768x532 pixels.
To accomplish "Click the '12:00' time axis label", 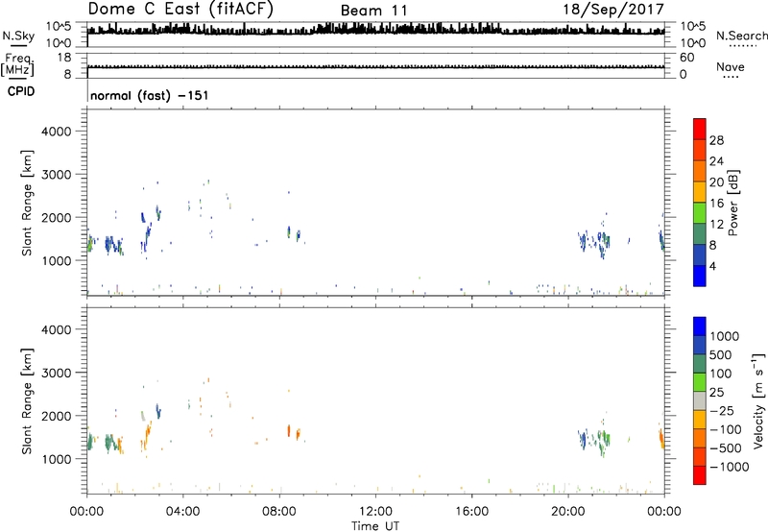I will coord(375,512).
